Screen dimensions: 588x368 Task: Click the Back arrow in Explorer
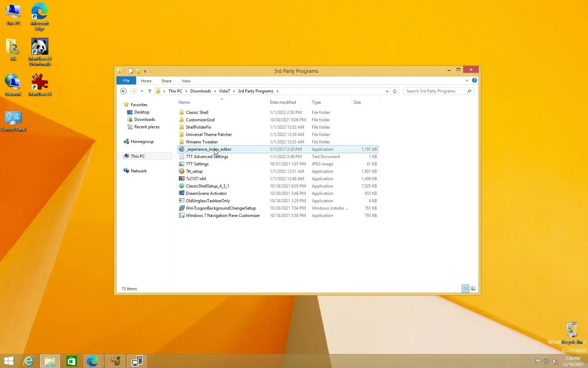123,91
